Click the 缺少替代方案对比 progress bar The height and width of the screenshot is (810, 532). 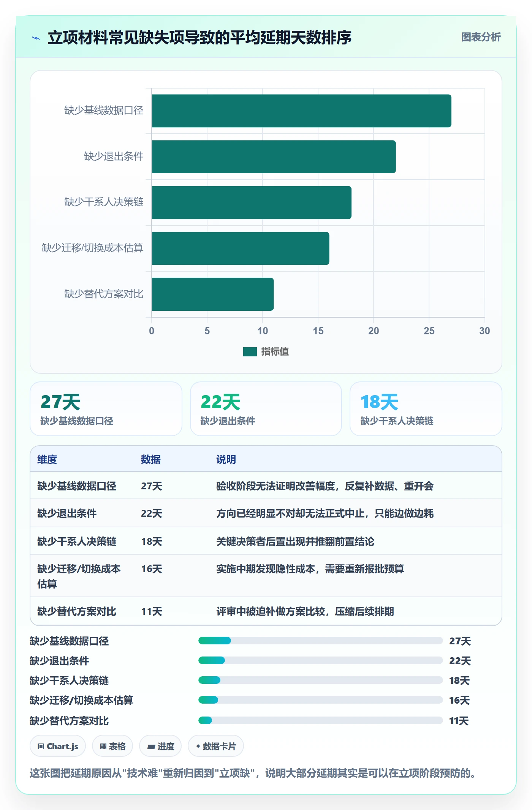(321, 720)
